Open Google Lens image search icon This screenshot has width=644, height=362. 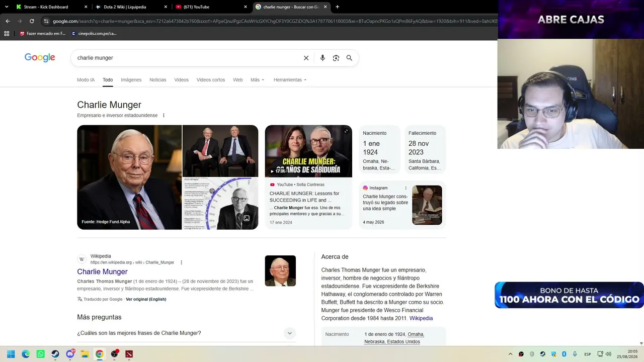point(336,58)
